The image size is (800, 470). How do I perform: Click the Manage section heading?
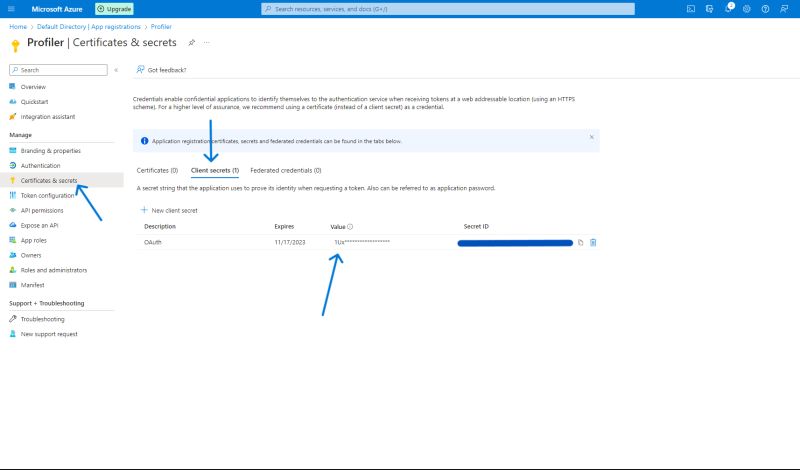[x=20, y=135]
